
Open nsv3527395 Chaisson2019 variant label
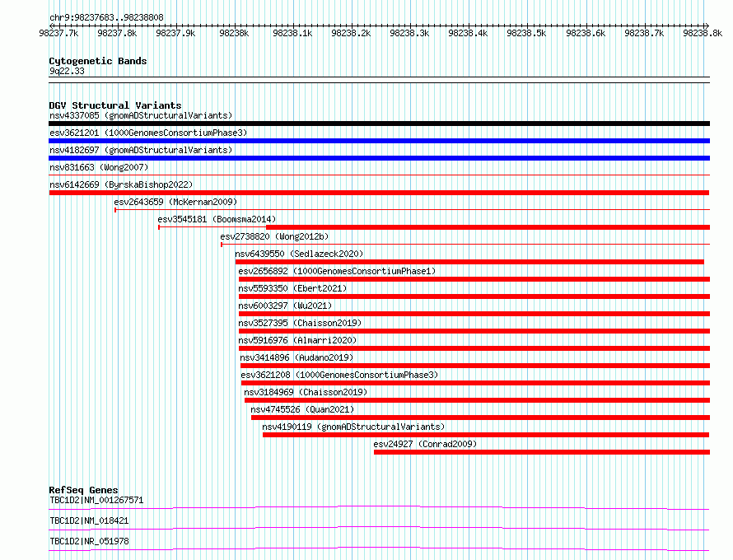point(300,323)
